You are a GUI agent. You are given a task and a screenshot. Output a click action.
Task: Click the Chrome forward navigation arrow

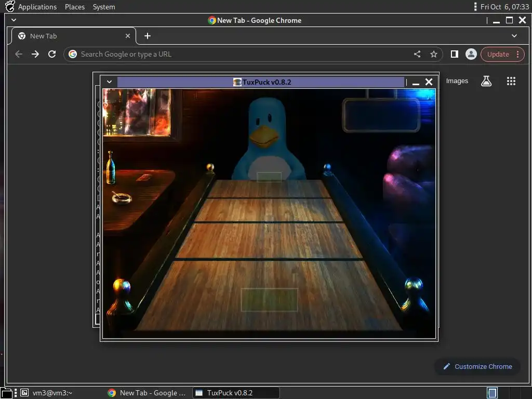35,54
